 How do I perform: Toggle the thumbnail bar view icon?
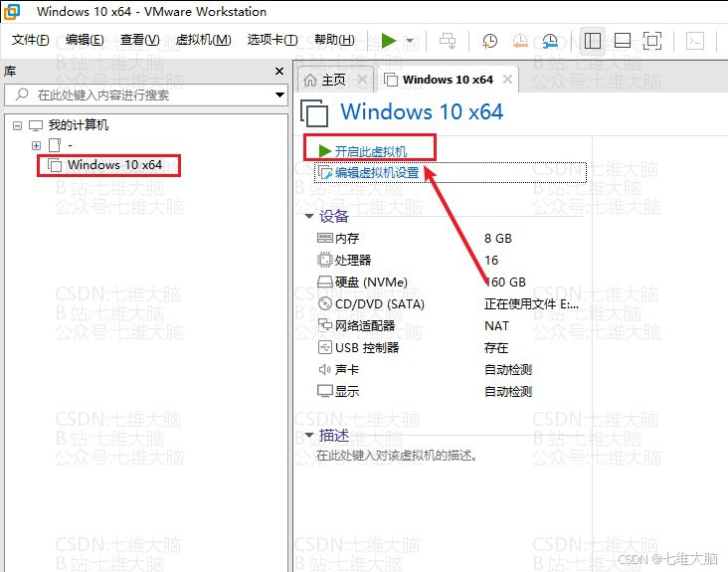point(623,41)
